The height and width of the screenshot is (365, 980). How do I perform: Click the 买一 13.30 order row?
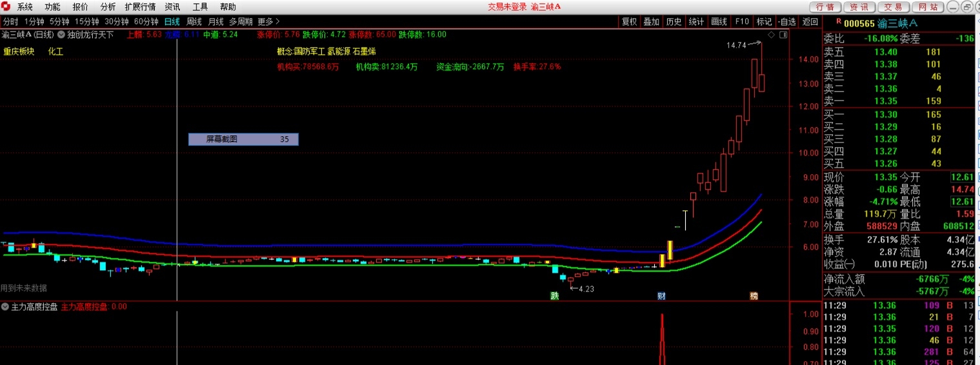pyautogui.click(x=899, y=114)
